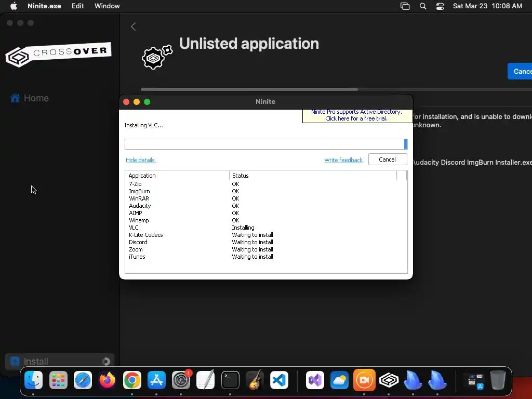Image resolution: width=532 pixels, height=399 pixels.
Task: Click the Ninite Pro free trial banner
Action: [357, 115]
